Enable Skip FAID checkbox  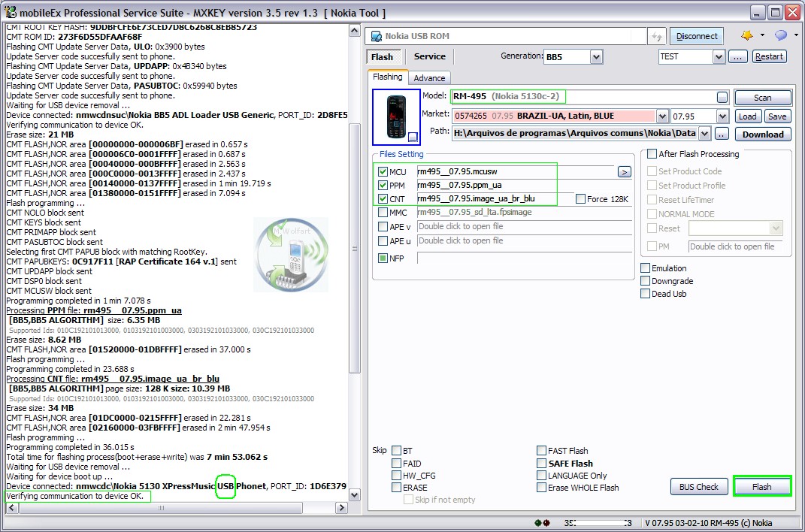pos(396,464)
